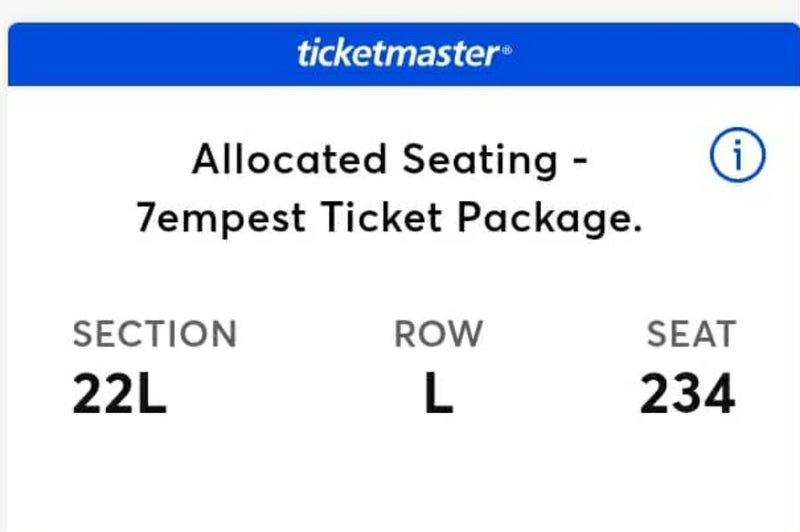Tap the circled info icon
The width and height of the screenshot is (800, 532).
click(x=737, y=160)
